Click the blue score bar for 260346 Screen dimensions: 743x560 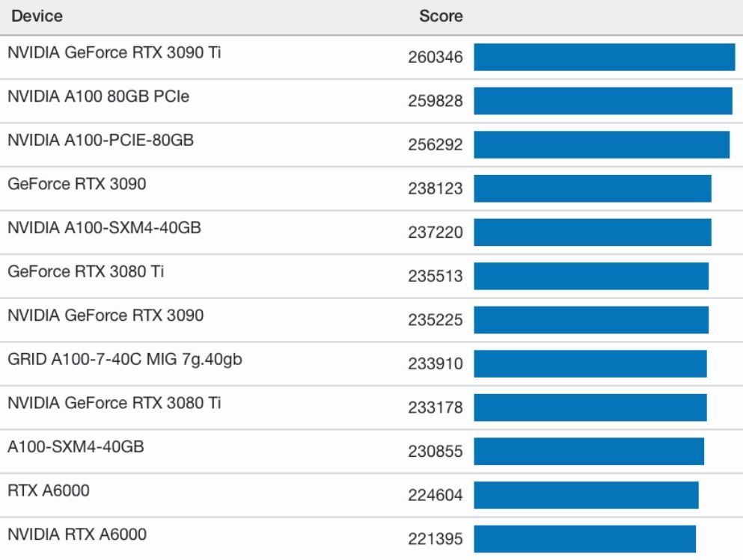[x=604, y=57]
